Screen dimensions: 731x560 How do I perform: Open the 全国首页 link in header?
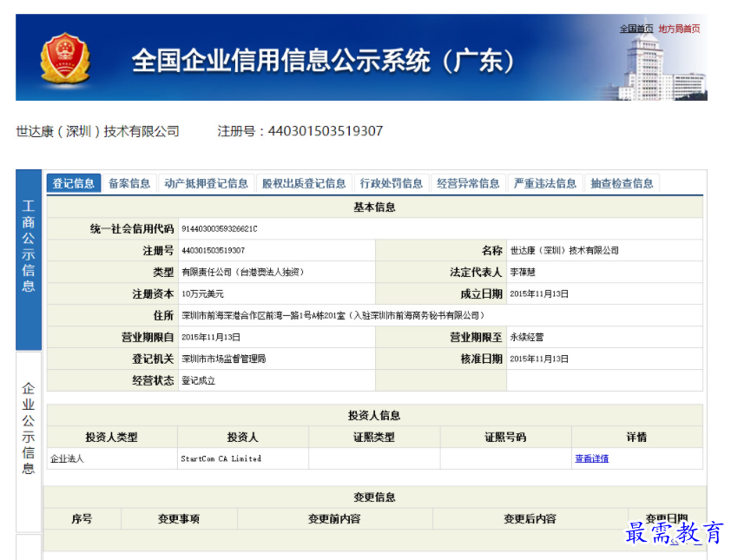click(636, 29)
